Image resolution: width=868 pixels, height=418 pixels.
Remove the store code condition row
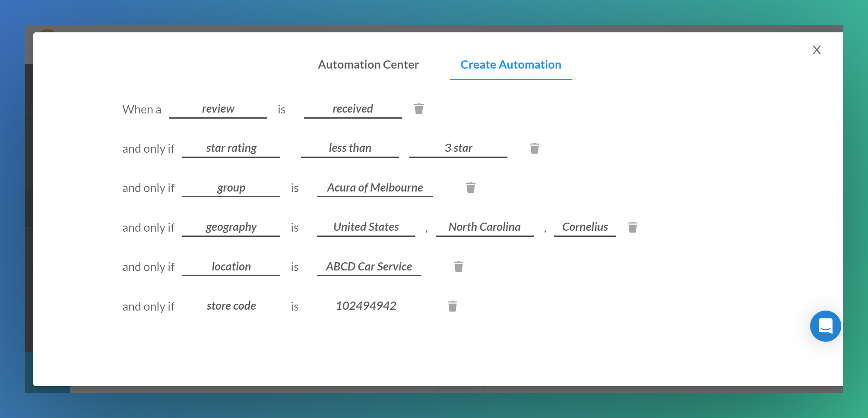[452, 306]
